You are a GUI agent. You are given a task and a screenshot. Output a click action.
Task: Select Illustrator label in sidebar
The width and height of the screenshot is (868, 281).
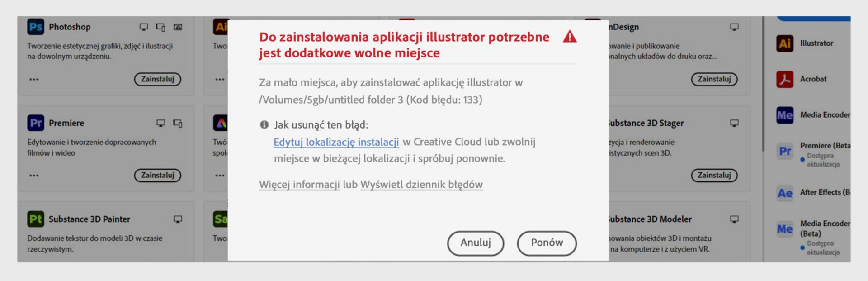click(816, 43)
